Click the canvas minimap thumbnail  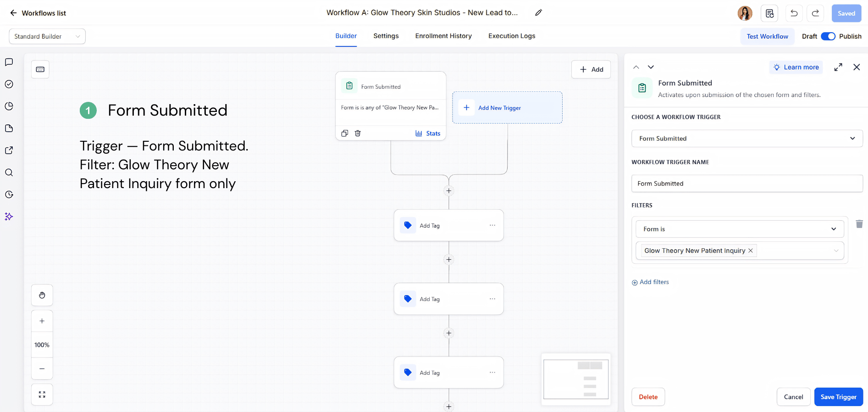576,379
